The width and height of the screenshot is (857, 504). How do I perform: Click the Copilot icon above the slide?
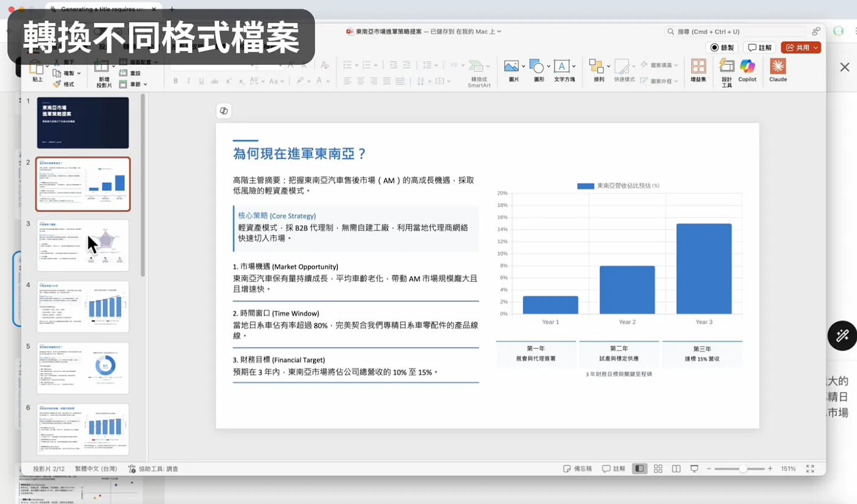click(224, 111)
